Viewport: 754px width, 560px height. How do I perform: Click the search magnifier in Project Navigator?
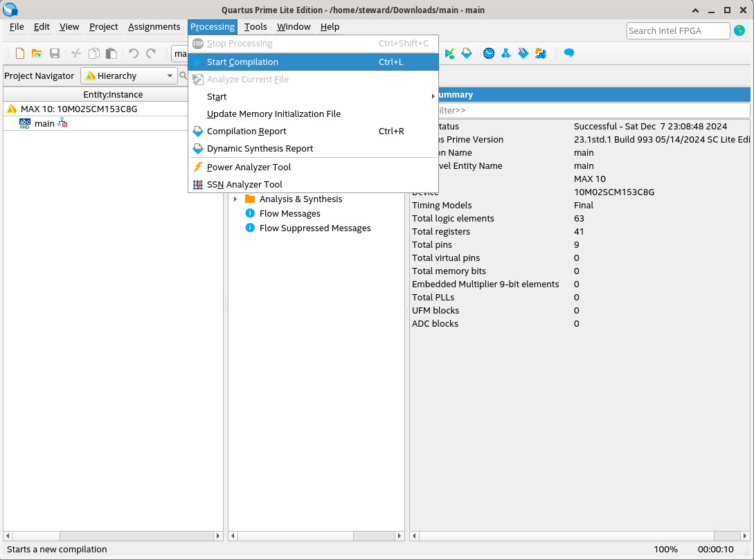[x=183, y=75]
